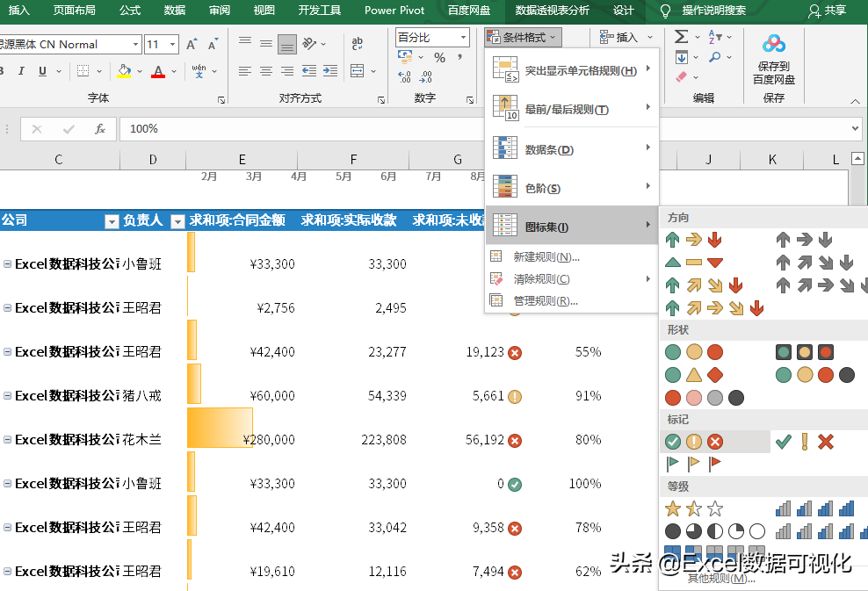Select the three traffic lights rimmed set

pos(805,352)
